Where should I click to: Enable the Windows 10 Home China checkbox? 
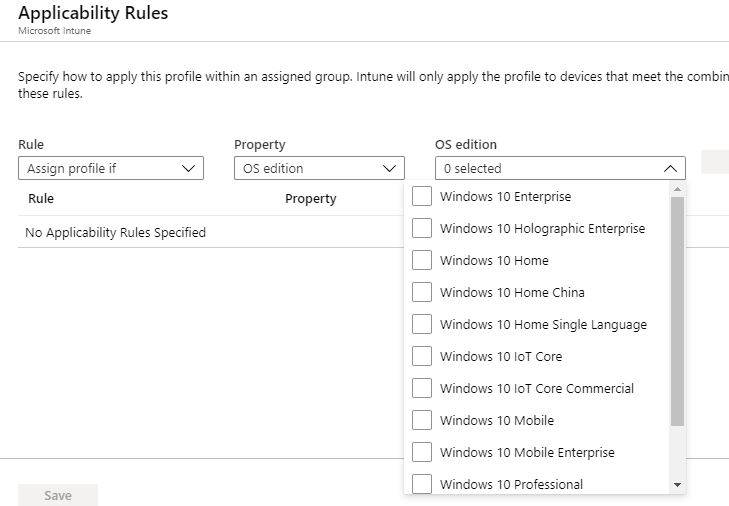coord(422,292)
